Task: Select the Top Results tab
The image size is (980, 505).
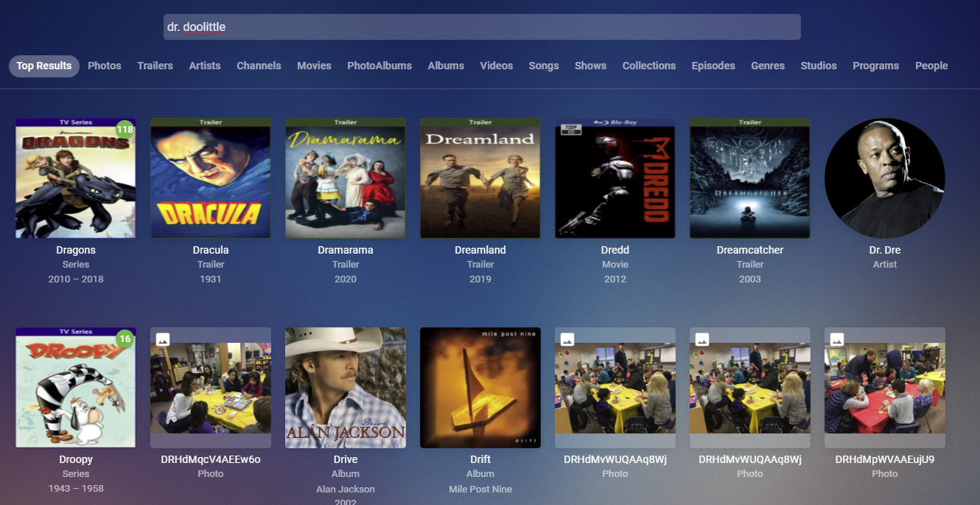Action: [x=44, y=66]
